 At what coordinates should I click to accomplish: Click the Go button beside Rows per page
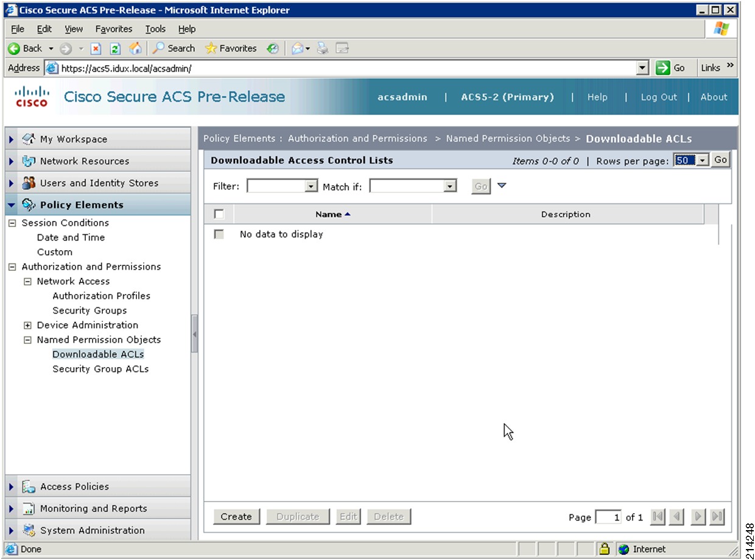coord(720,161)
